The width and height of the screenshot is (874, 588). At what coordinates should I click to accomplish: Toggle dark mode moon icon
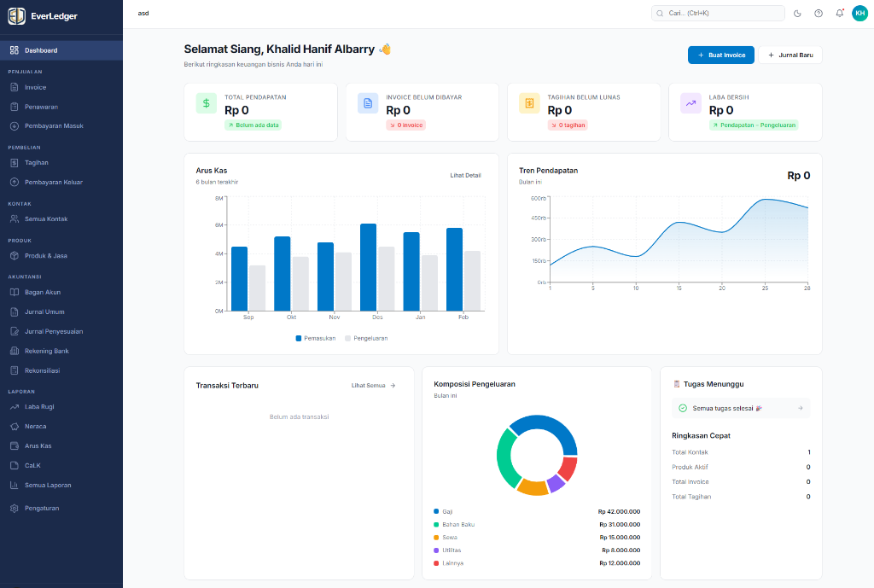[x=797, y=13]
